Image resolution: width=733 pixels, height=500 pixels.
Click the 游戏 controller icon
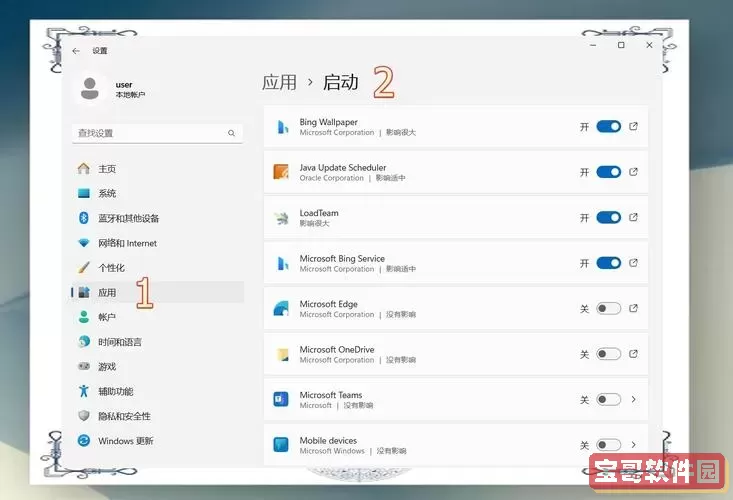(84, 366)
